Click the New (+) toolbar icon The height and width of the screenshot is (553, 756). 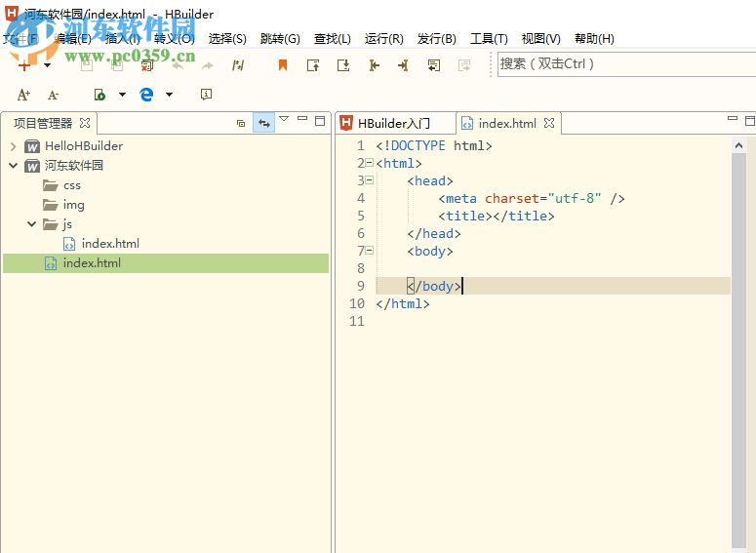(24, 65)
